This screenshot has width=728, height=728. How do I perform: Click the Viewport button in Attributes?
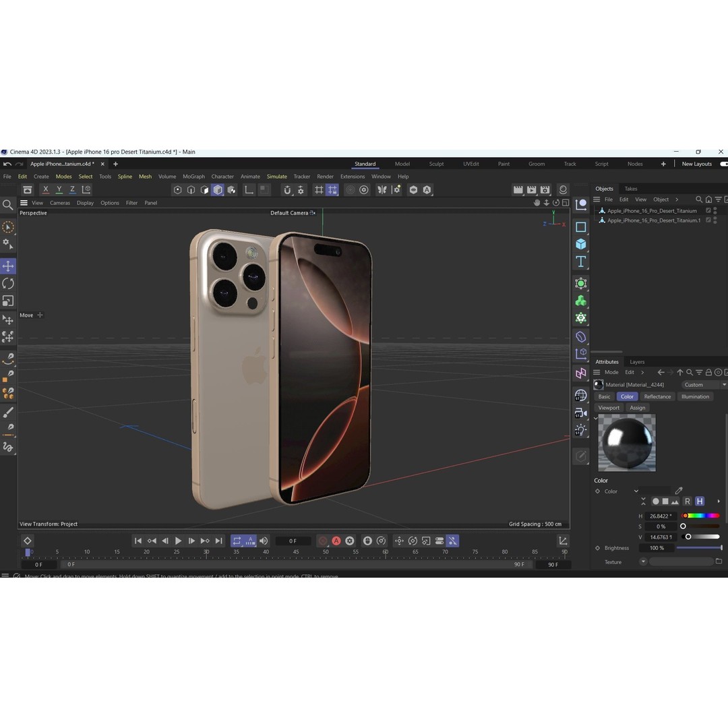609,408
